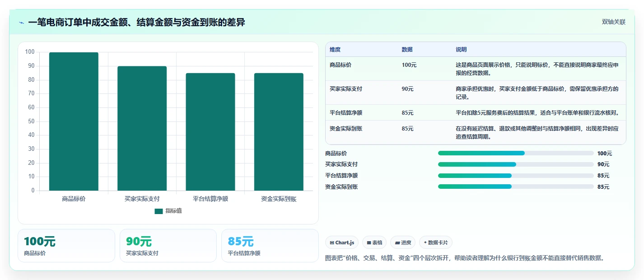Image resolution: width=644 pixels, height=280 pixels.
Task: Click the 100元 value in the table
Action: coord(409,65)
